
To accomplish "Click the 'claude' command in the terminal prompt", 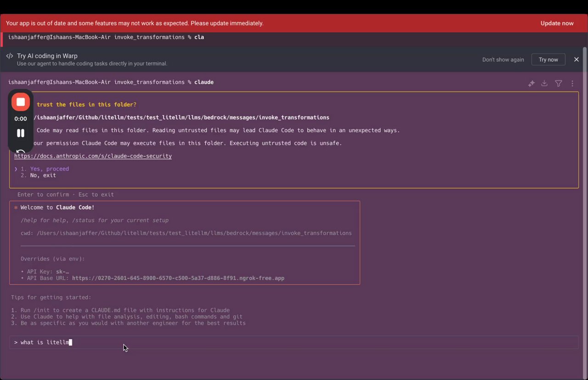I will pyautogui.click(x=204, y=82).
